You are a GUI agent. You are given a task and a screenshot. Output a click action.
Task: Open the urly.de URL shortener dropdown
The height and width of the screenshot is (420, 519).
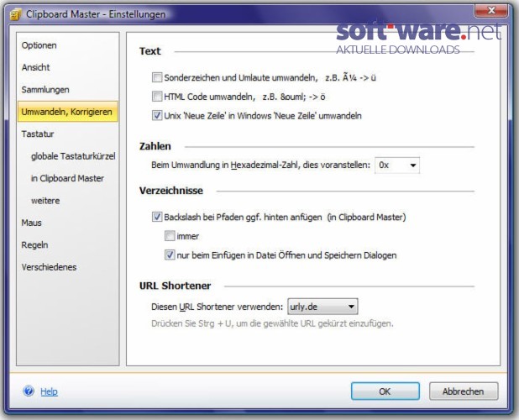click(x=322, y=307)
